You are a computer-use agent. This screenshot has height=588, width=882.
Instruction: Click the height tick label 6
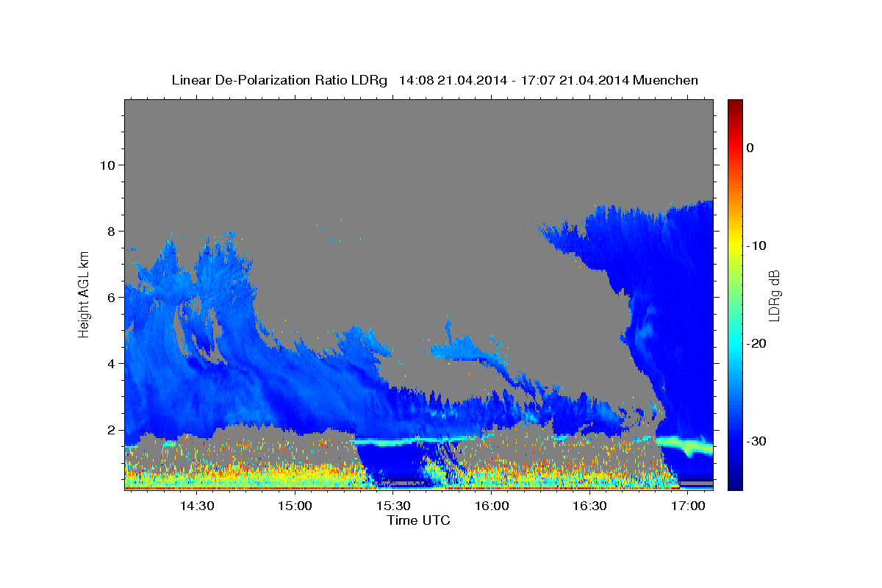112,298
